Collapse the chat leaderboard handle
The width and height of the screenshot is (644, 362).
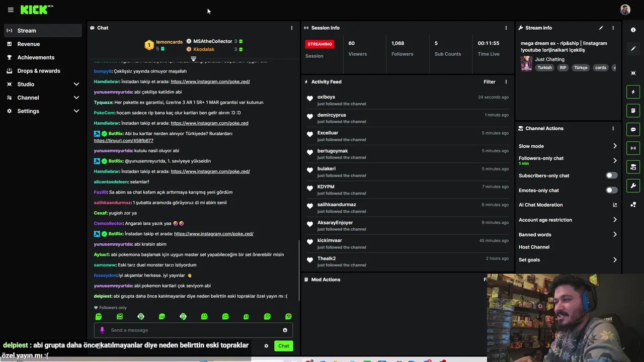193,59
